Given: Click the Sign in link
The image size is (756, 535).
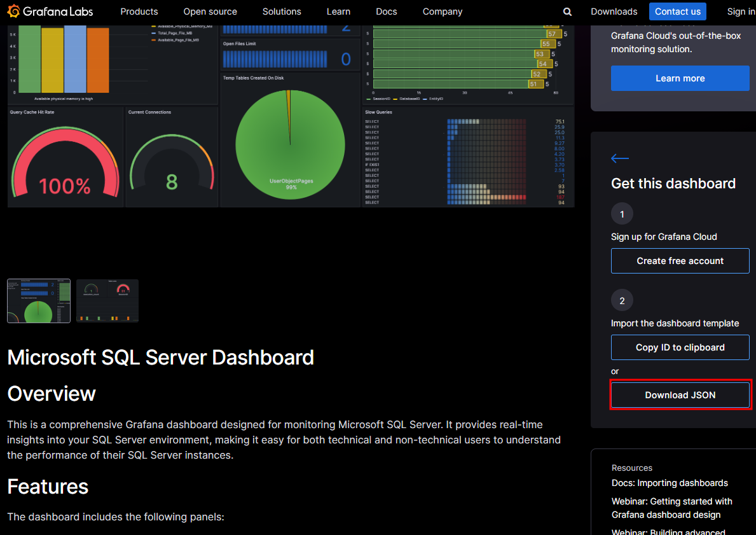Looking at the screenshot, I should pos(741,11).
